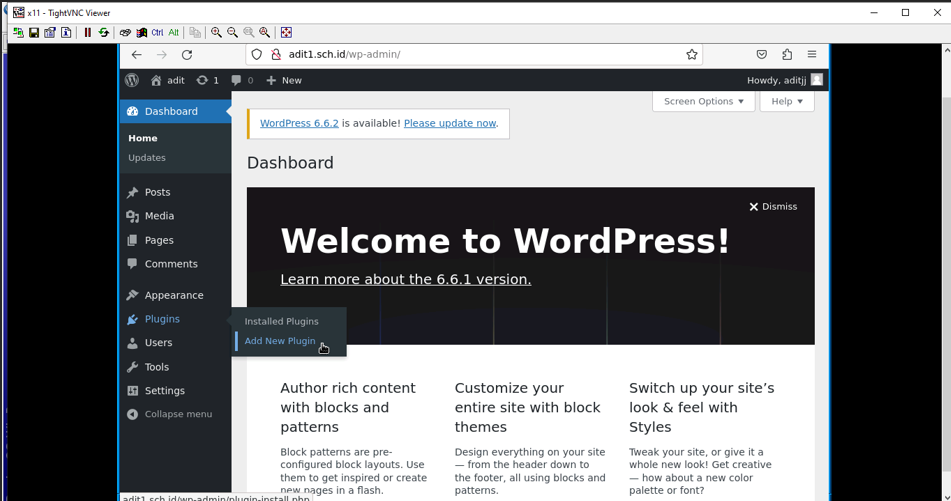Image resolution: width=951 pixels, height=501 pixels.
Task: Open the browser extensions puzzle icon
Action: coord(787,55)
